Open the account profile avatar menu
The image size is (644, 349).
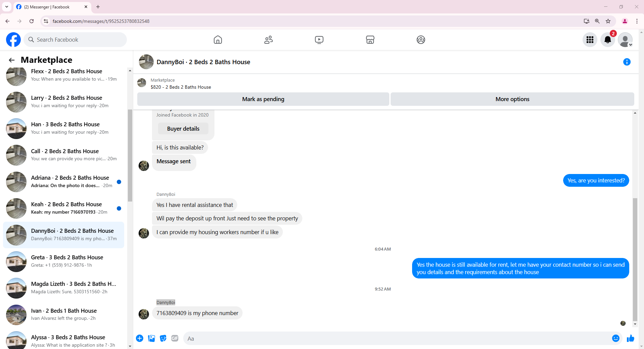click(x=625, y=40)
